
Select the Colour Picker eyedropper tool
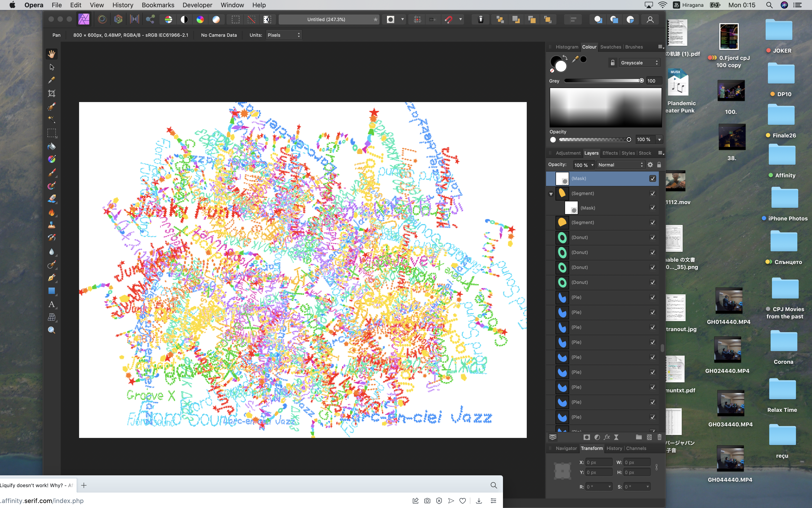coord(52,80)
